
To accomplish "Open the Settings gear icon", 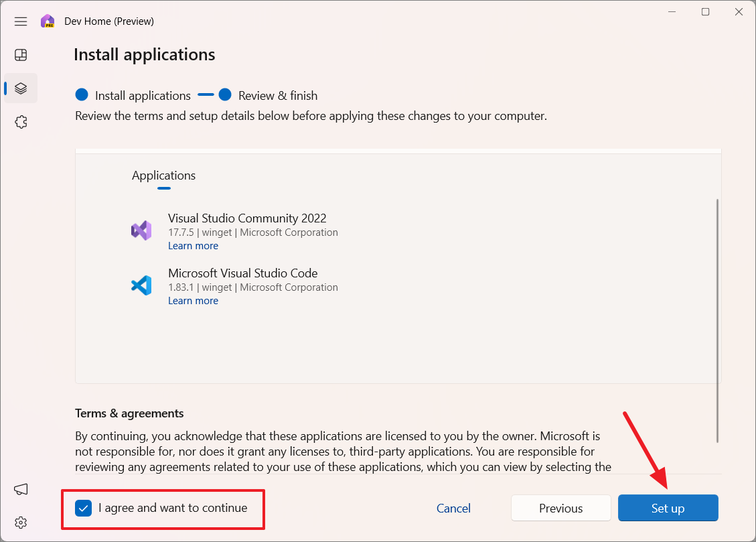I will point(21,523).
